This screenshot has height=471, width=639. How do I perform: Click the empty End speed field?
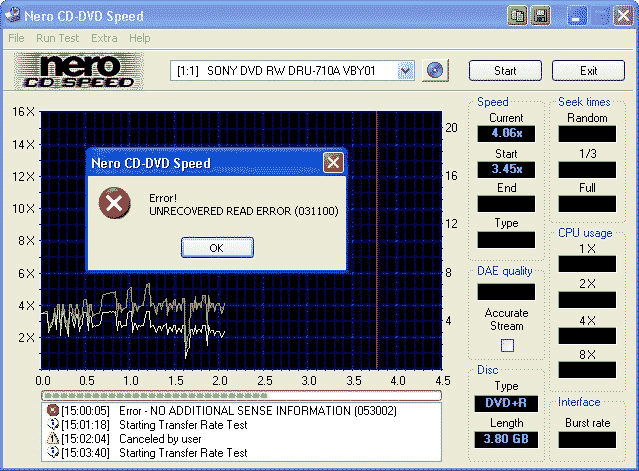506,204
